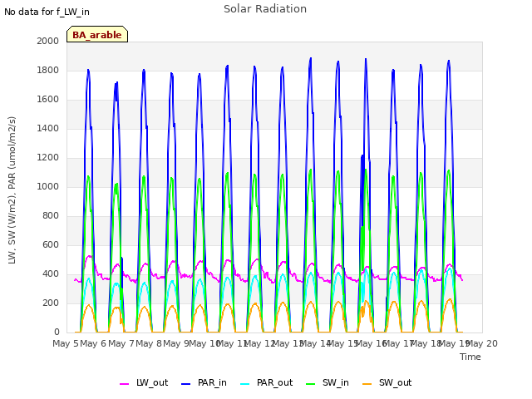Click the May 8 x-axis date label

pos(149,343)
